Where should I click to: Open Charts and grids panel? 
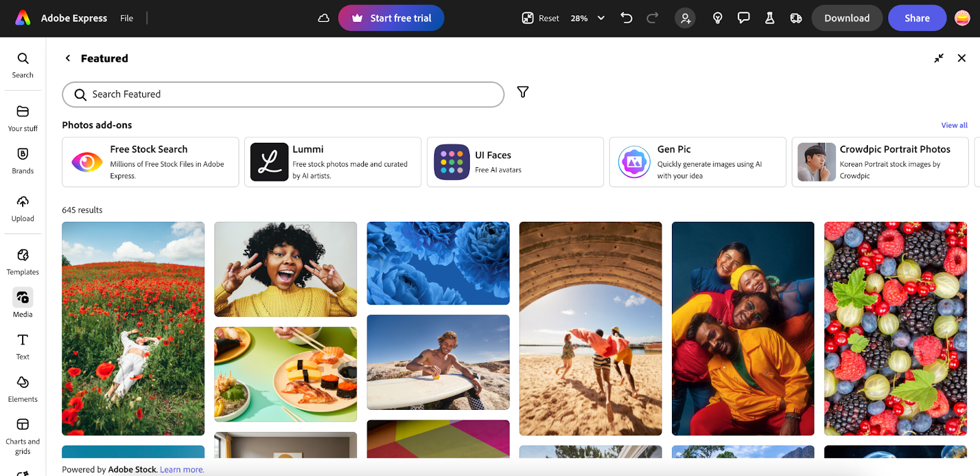point(23,436)
